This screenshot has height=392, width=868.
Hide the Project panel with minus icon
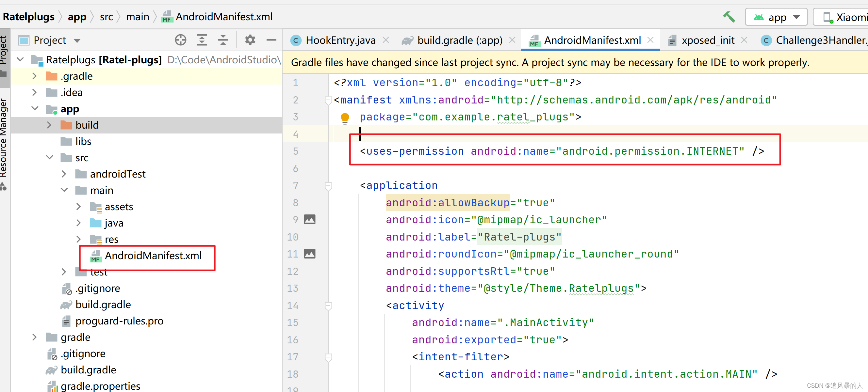point(271,40)
